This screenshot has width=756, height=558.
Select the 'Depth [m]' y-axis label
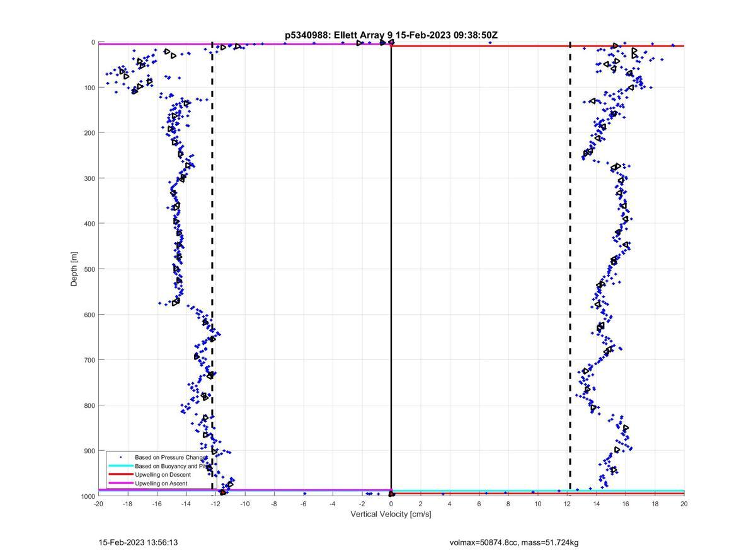74,269
